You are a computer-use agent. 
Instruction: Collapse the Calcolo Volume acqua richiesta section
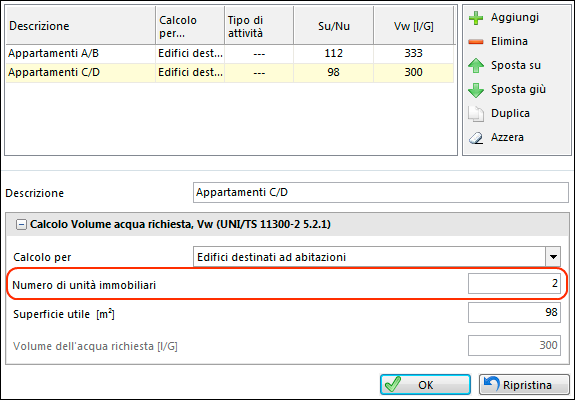click(x=21, y=224)
